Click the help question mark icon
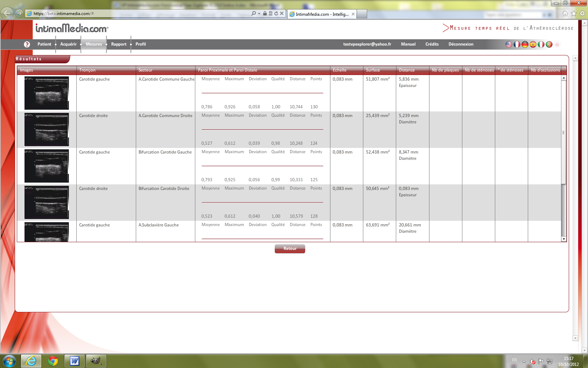The width and height of the screenshot is (588, 368). point(27,45)
